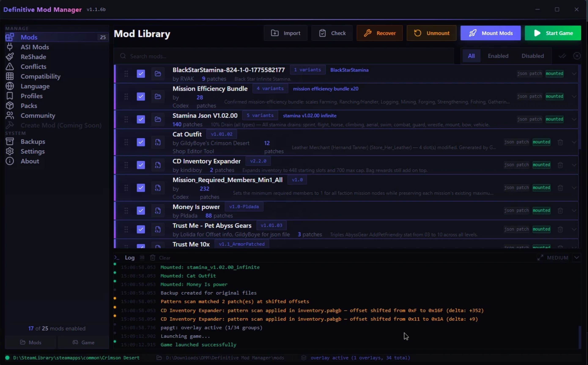This screenshot has height=365, width=588.
Task: Click file icon for CD Inventory Expander
Action: tap(158, 165)
